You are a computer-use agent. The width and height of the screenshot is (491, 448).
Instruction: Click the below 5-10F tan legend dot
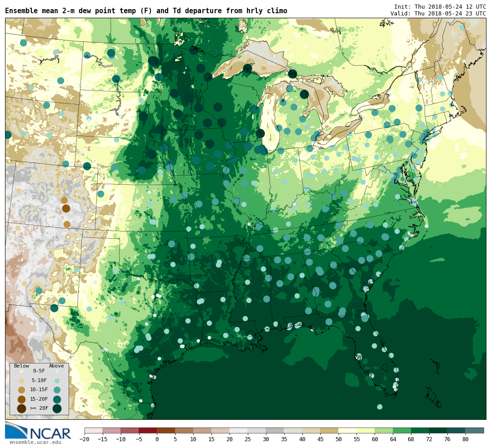pyautogui.click(x=22, y=381)
